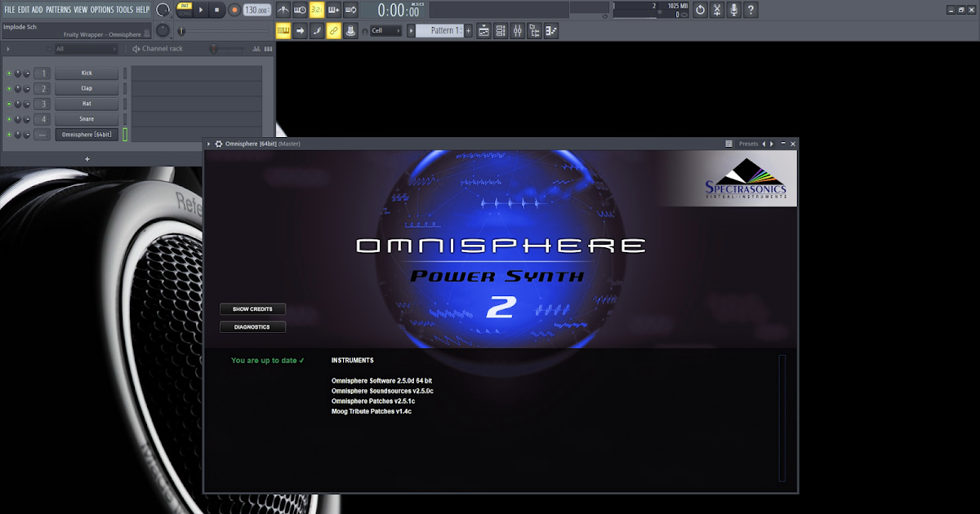
Task: Click the Omnisphere [64bit] channel button
Action: point(87,135)
